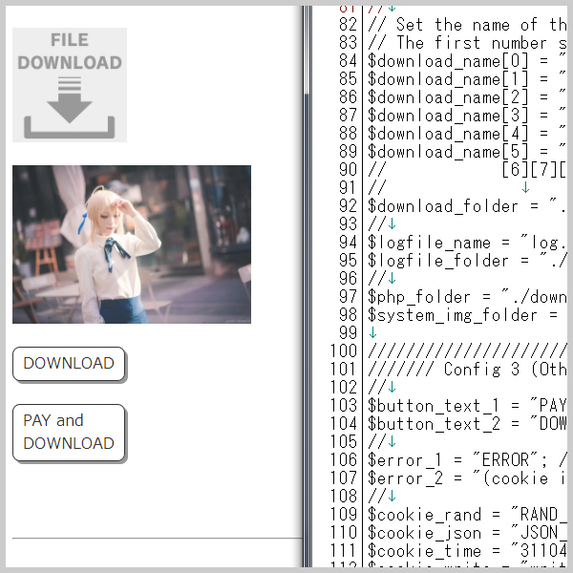Select the $download_name[2] line
The width and height of the screenshot is (573, 573).
[x=467, y=98]
